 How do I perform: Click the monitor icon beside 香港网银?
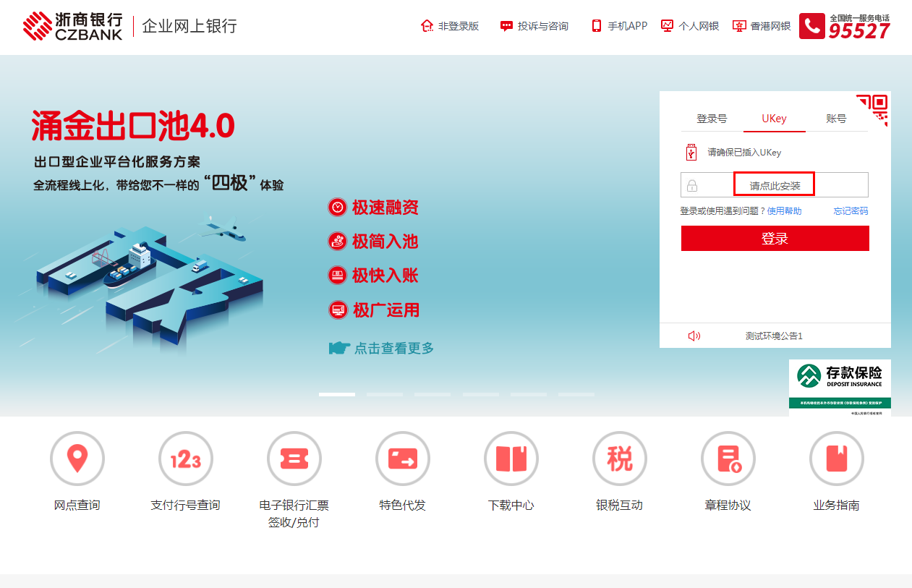[739, 26]
